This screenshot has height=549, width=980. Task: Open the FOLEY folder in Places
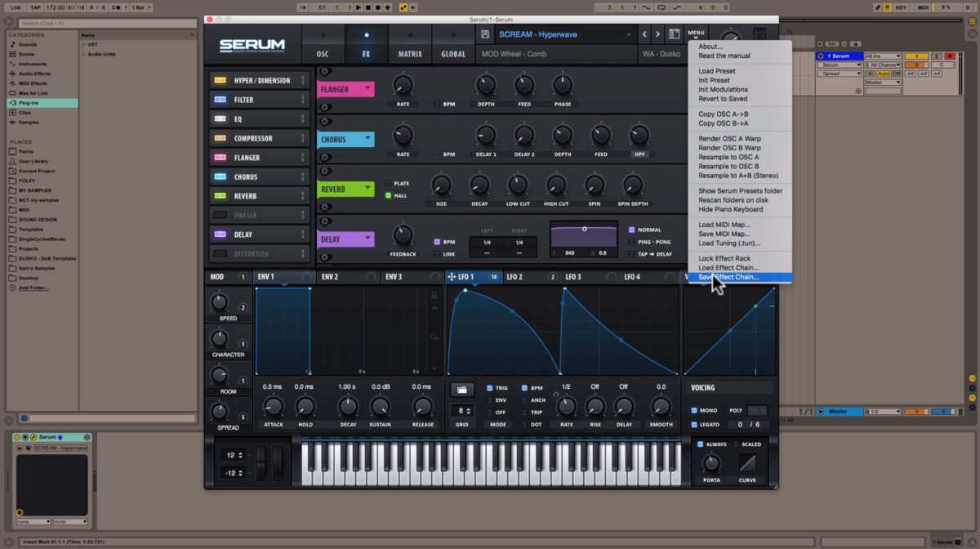click(26, 181)
